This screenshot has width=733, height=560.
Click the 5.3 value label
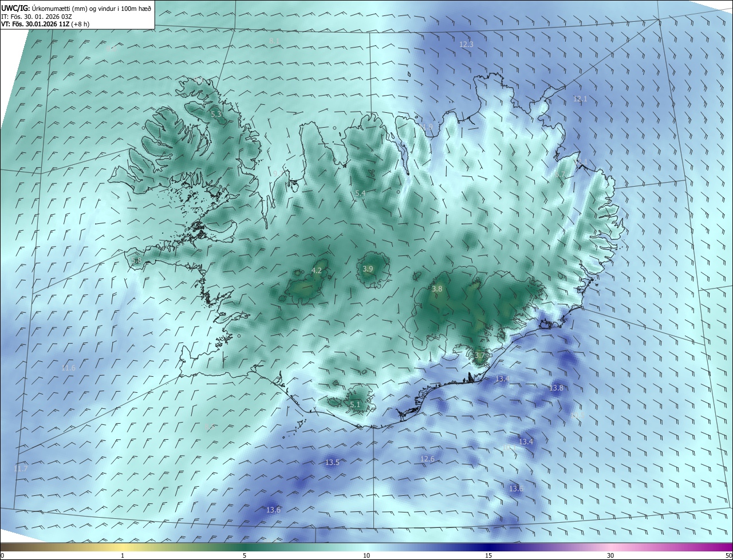pyautogui.click(x=216, y=115)
